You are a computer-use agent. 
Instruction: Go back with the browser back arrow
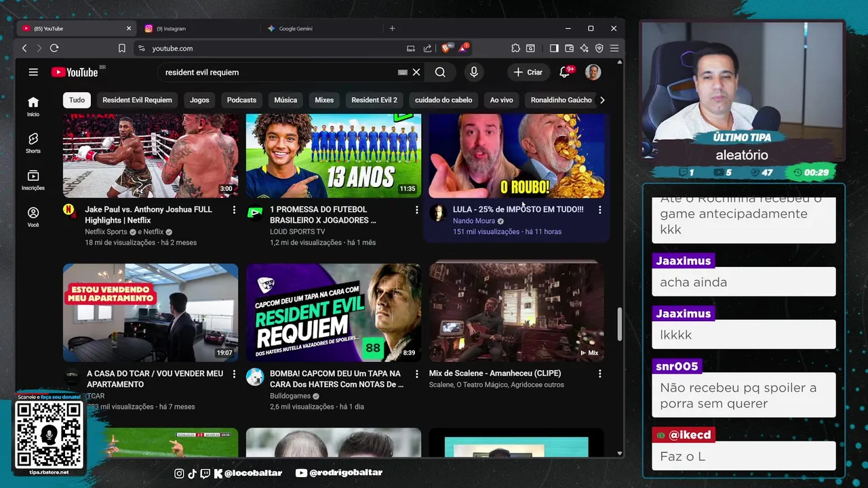coord(24,48)
